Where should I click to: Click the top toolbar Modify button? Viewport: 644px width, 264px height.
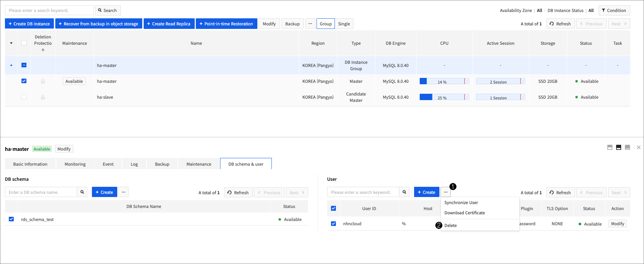coord(269,24)
